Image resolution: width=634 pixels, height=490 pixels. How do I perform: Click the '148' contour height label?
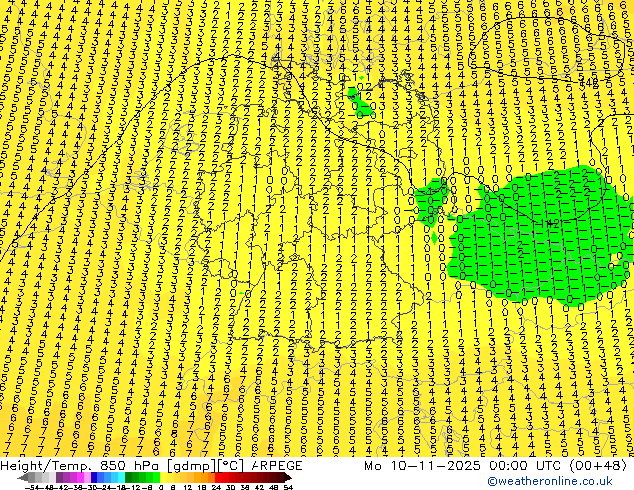pos(590,83)
